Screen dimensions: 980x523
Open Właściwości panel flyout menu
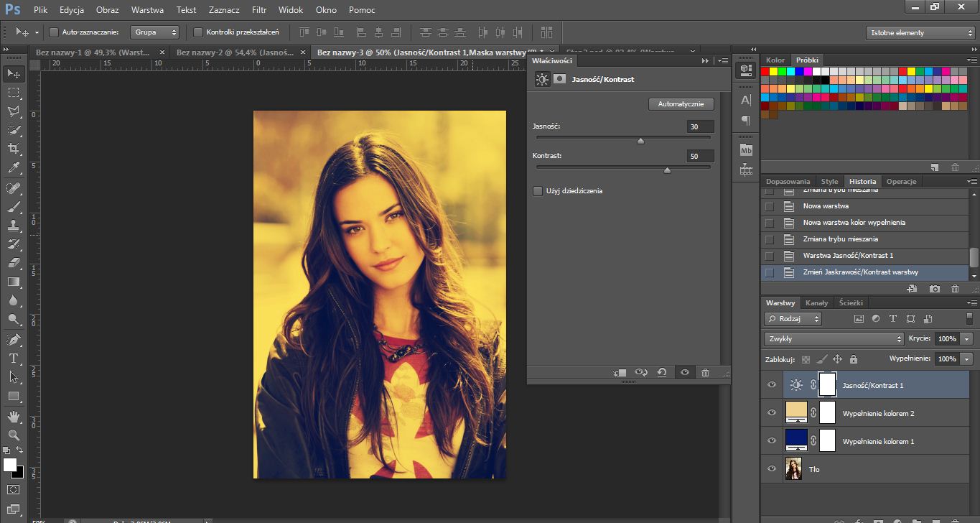pos(722,61)
